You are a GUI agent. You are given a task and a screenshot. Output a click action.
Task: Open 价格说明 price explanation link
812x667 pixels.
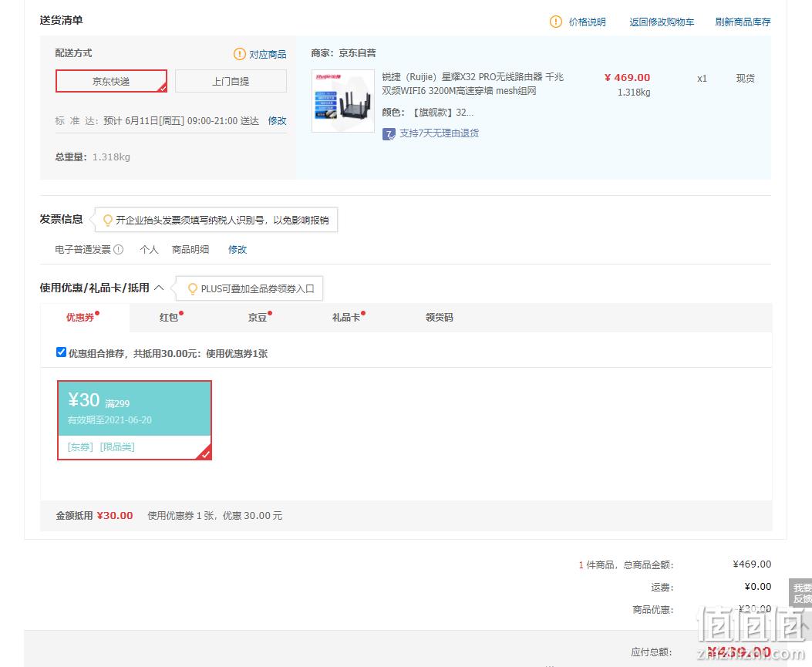click(587, 22)
